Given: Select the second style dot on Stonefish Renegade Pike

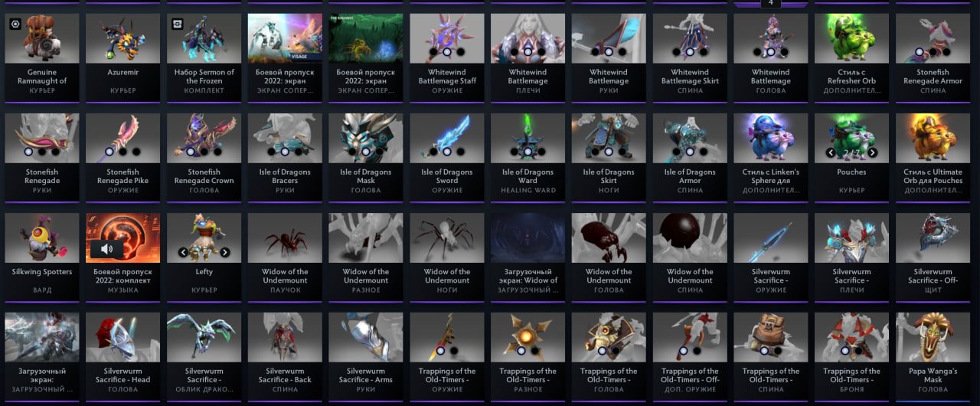Looking at the screenshot, I should point(122,152).
